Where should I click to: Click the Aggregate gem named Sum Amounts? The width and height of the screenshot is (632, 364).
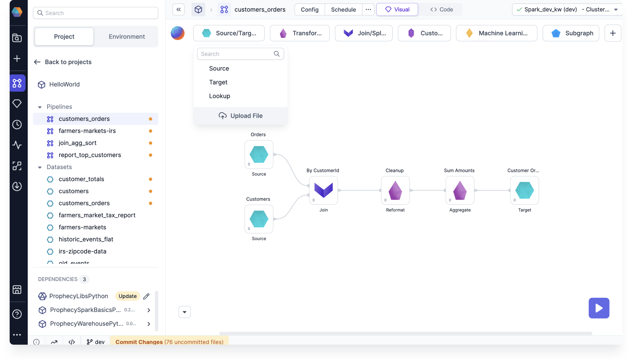pyautogui.click(x=460, y=190)
